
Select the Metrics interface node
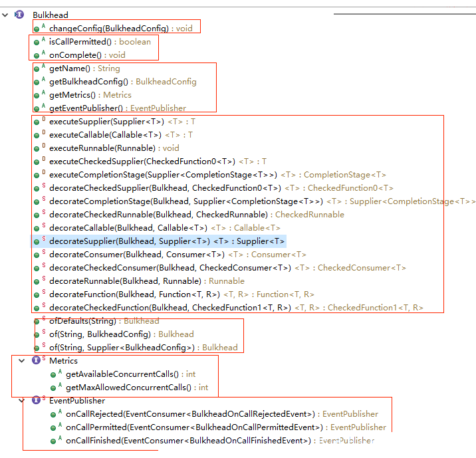[x=63, y=361]
